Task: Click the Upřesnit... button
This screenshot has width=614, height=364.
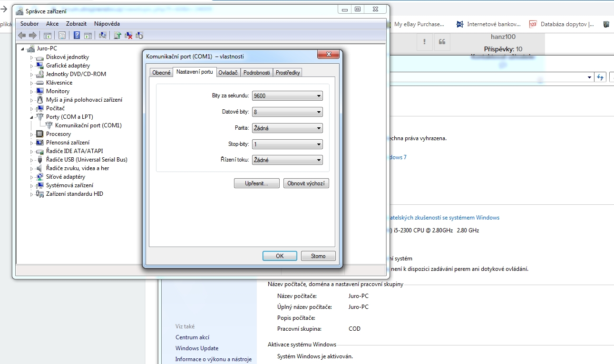Action: coord(256,183)
